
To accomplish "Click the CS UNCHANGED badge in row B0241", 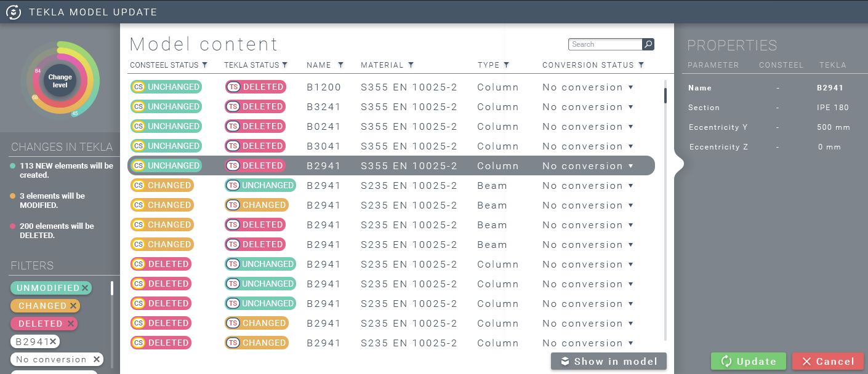I will click(166, 126).
